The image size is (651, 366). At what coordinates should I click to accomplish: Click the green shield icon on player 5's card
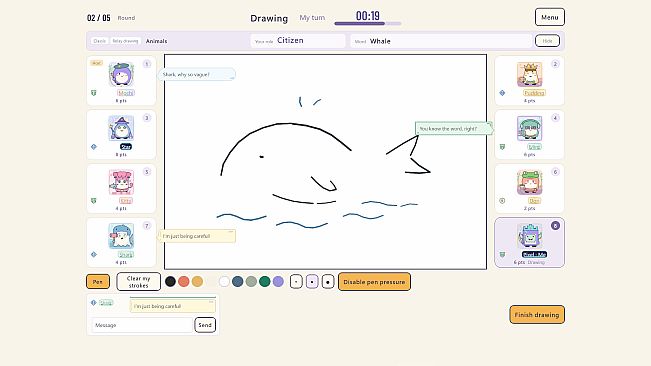point(94,200)
